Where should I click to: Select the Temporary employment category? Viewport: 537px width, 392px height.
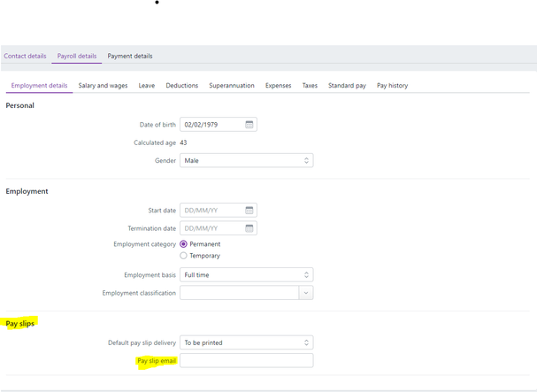pos(184,256)
